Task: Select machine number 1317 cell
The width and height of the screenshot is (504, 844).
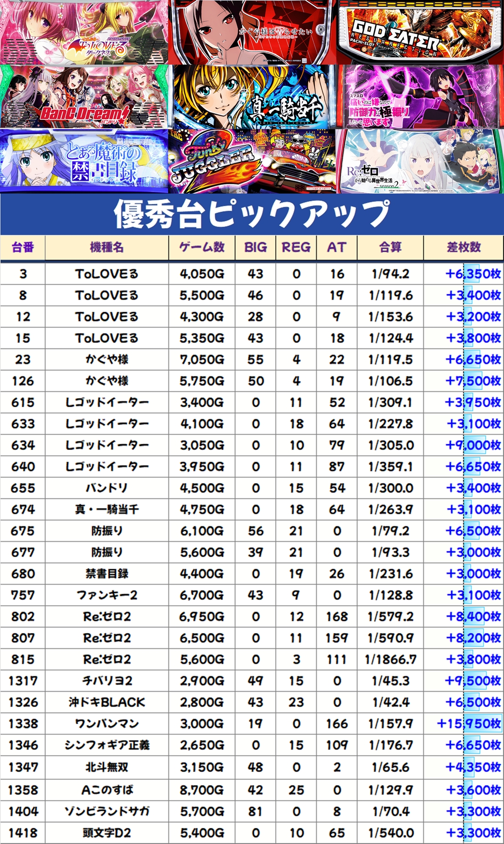Action: coord(23,681)
